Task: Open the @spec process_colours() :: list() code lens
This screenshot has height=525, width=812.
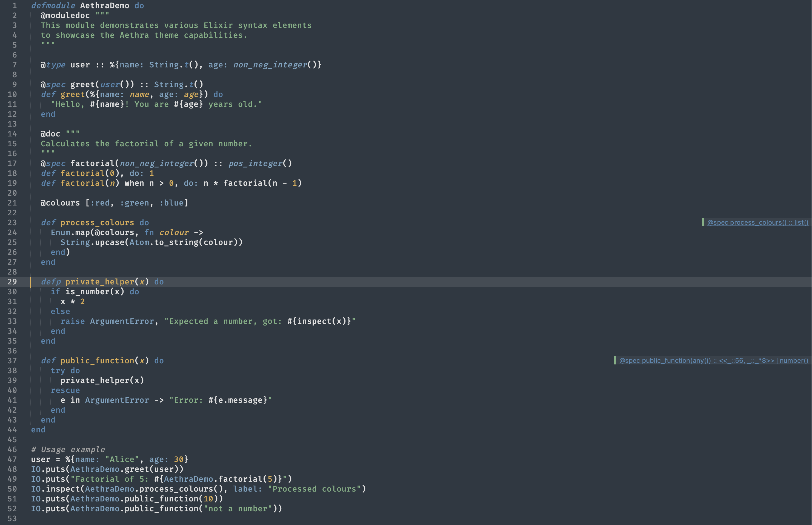Action: click(x=757, y=222)
